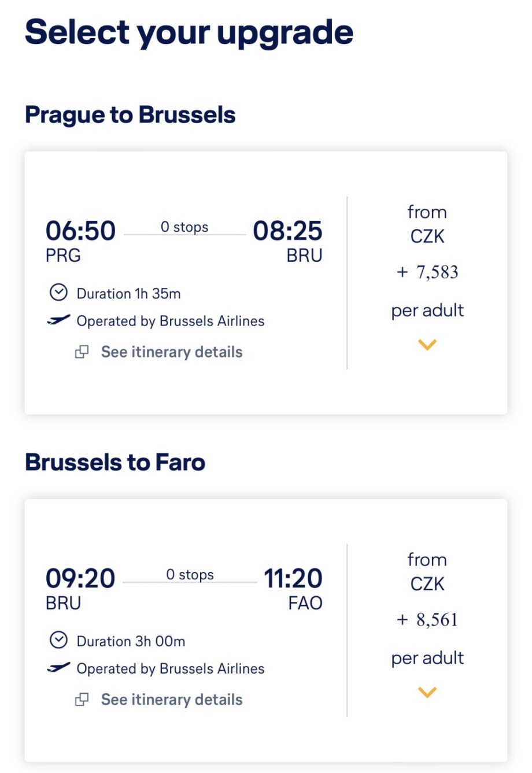
Task: Click the airplane icon in the Prague to Brussels card
Action: tap(58, 320)
